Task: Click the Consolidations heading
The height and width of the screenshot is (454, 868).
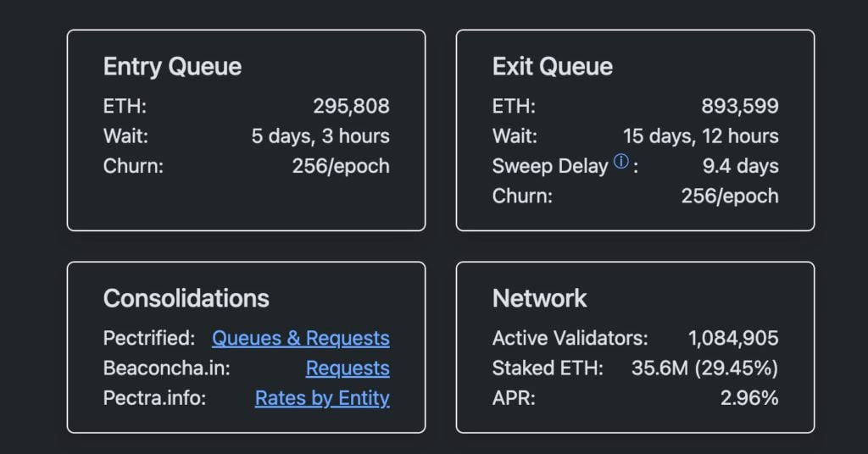Action: coord(186,298)
